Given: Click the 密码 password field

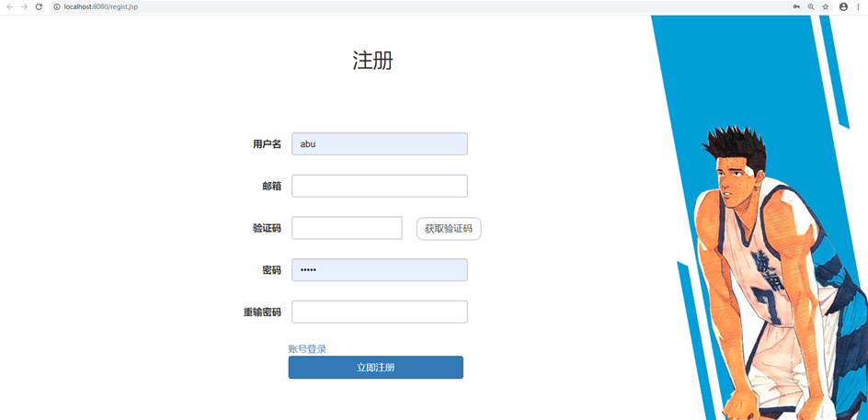Looking at the screenshot, I should pyautogui.click(x=380, y=270).
